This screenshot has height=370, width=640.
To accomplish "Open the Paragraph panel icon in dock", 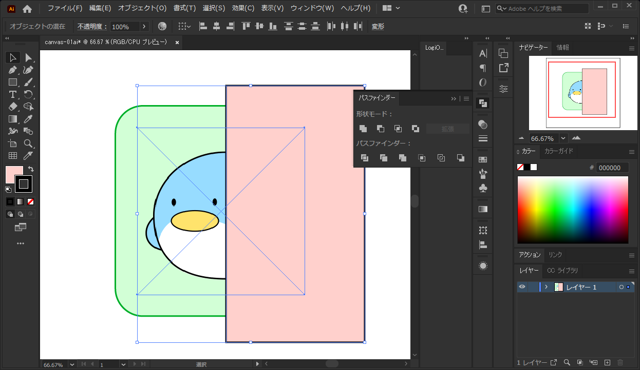I will tap(483, 68).
